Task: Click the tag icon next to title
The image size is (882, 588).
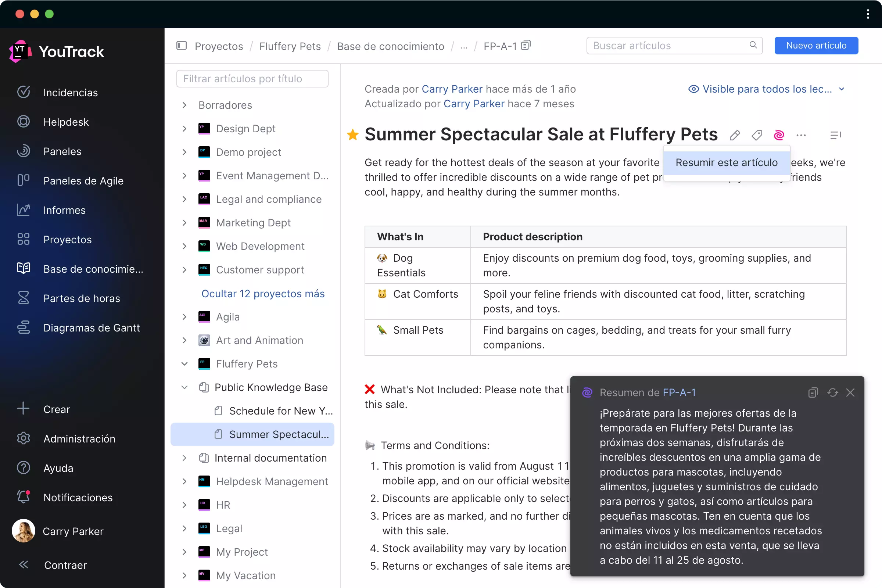Action: click(757, 135)
